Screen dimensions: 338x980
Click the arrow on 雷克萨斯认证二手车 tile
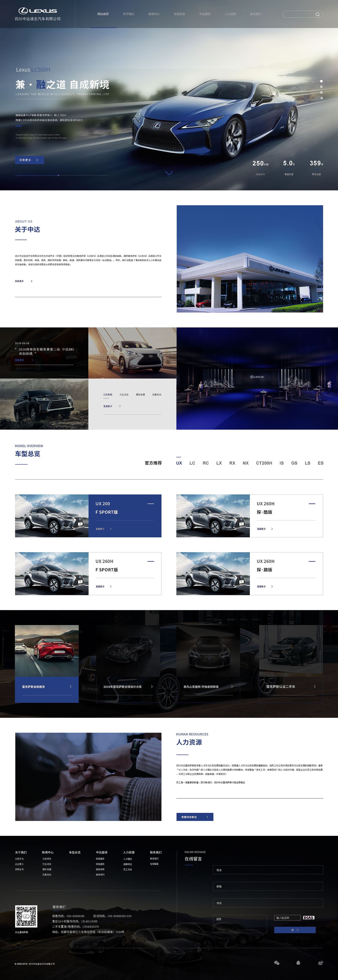(314, 687)
